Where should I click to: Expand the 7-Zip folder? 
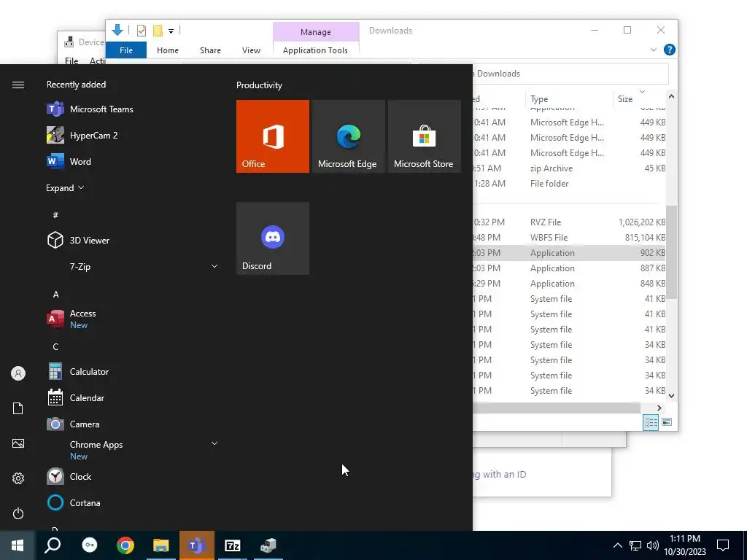point(214,266)
